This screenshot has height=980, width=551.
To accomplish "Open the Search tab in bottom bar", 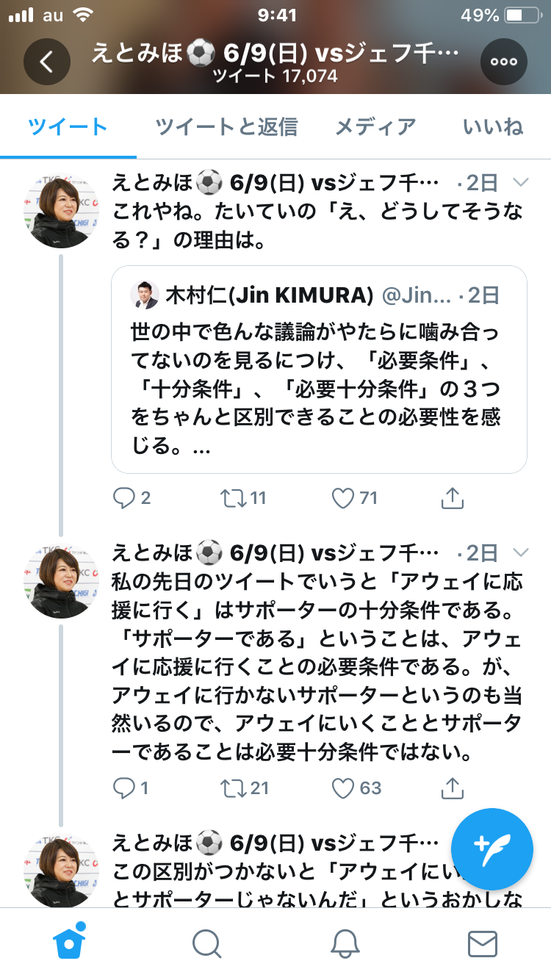I will (207, 943).
